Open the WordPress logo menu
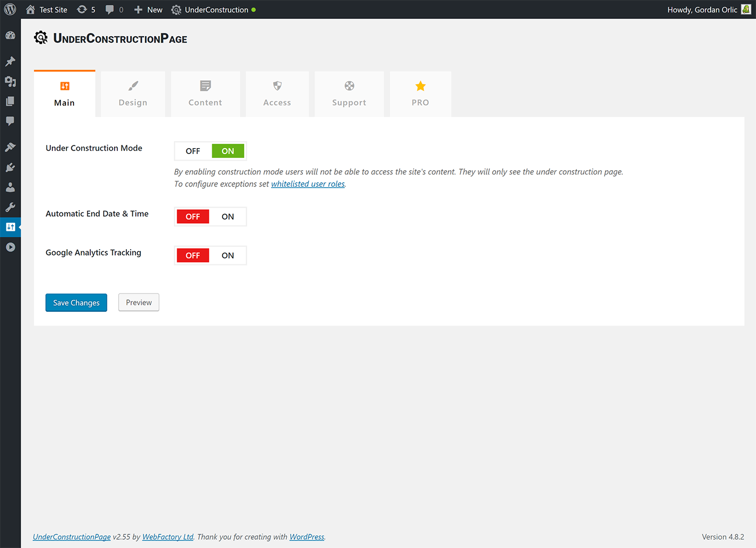756x548 pixels. (10, 10)
